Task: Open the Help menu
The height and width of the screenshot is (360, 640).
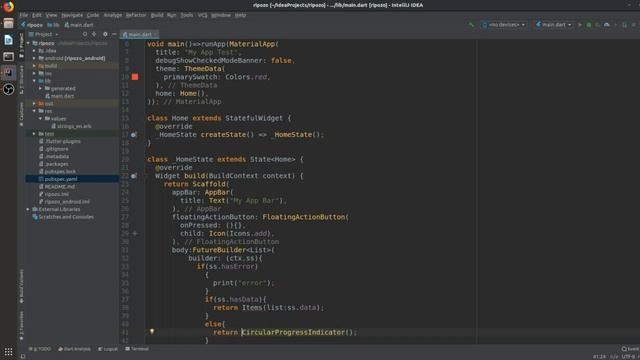Action: pos(240,15)
